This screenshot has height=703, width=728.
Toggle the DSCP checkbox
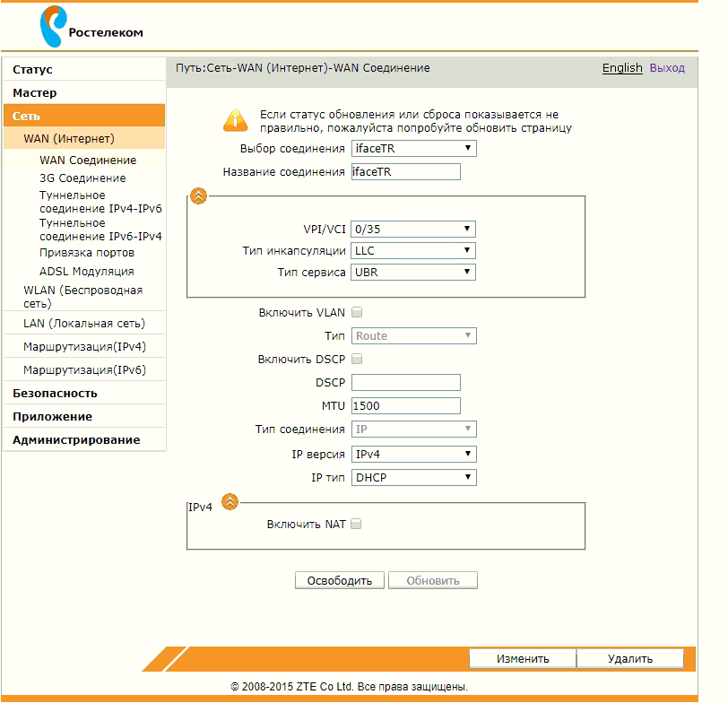tap(357, 360)
